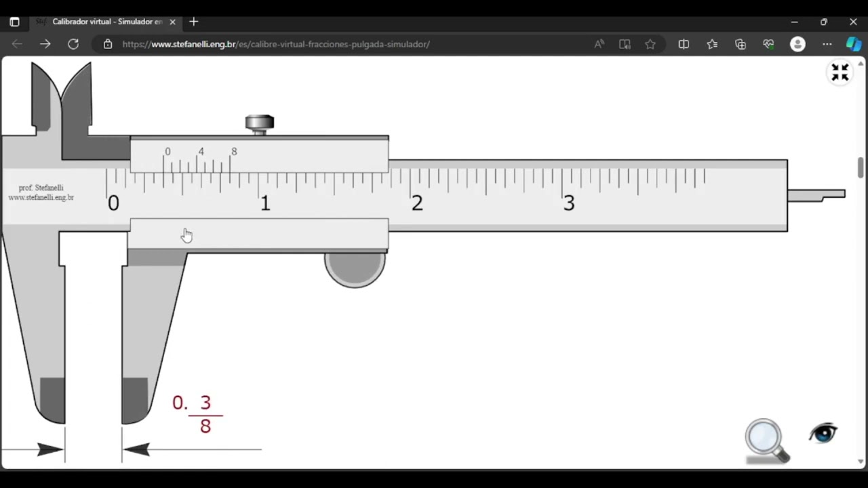868x488 pixels.
Task: Click the exit fullscreen arrows icon
Action: click(x=840, y=72)
